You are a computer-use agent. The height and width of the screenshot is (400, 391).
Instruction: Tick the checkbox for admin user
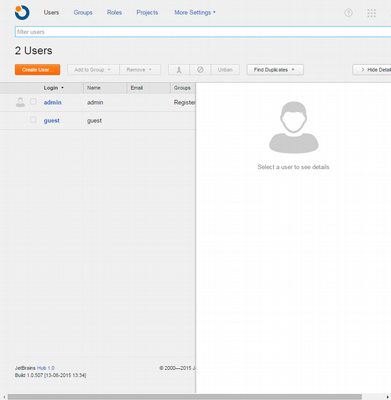33,102
